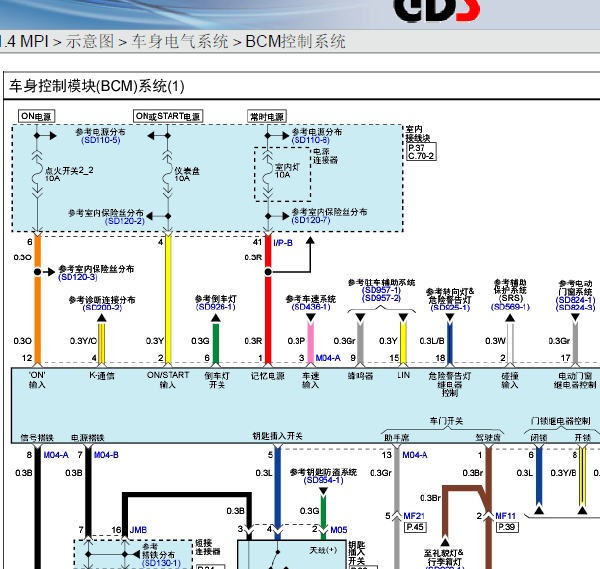Click the ON电源 power label box

[36, 116]
